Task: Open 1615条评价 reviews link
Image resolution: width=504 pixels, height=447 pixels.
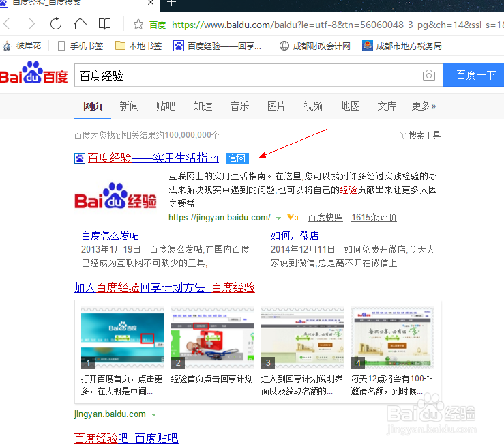Action: tap(374, 218)
